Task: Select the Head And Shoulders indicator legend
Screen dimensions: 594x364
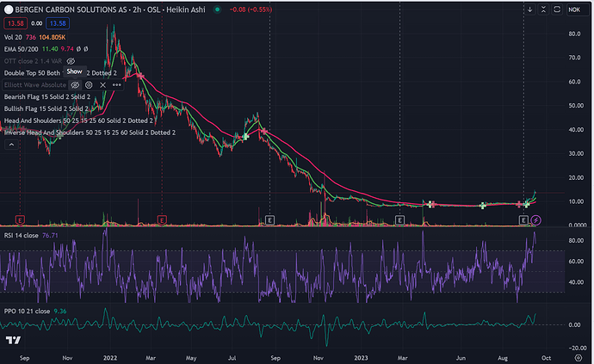Action: [x=79, y=120]
